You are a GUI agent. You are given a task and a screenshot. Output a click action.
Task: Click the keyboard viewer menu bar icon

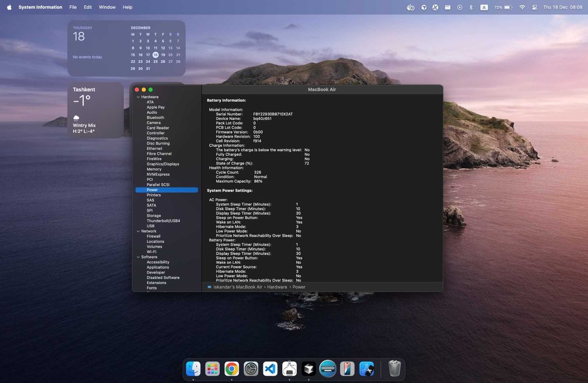tap(447, 7)
